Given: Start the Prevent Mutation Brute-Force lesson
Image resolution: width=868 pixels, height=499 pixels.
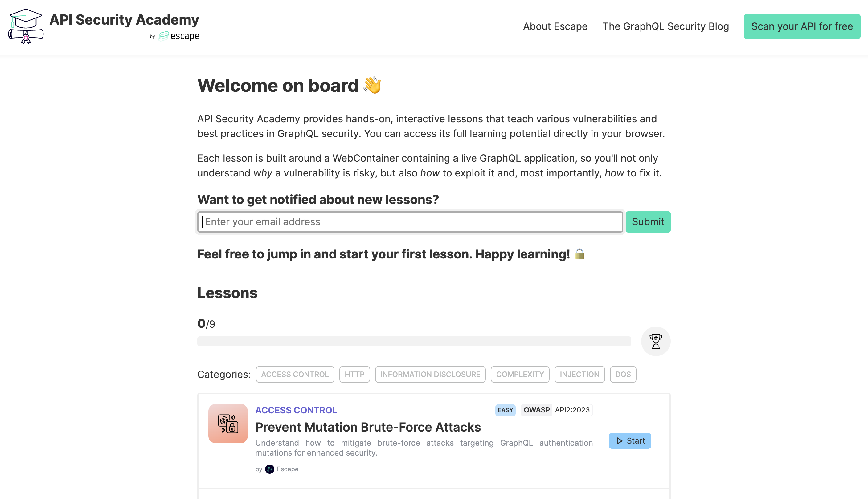Looking at the screenshot, I should [x=631, y=441].
